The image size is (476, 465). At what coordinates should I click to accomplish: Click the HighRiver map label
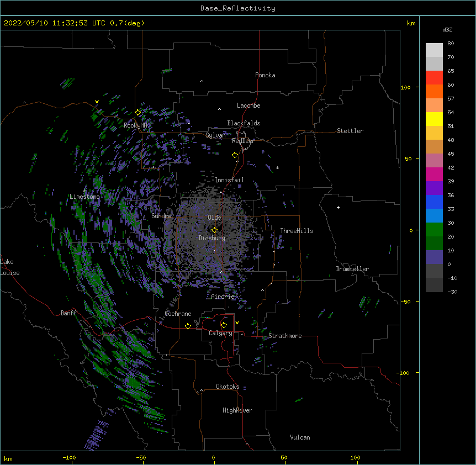pyautogui.click(x=237, y=410)
